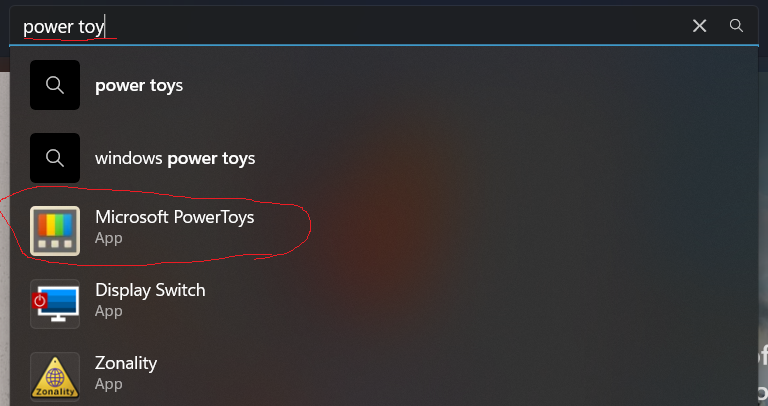The image size is (768, 406).
Task: Click the Display Switch monitor icon
Action: (57, 304)
